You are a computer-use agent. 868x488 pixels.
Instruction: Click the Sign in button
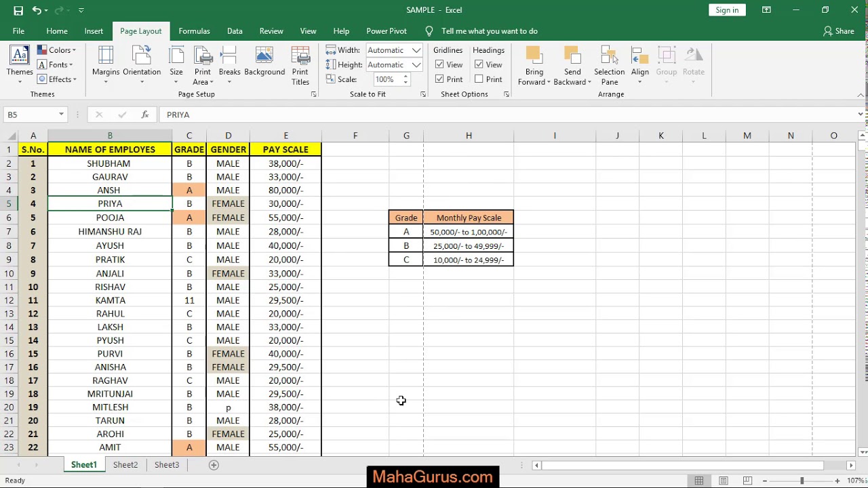(727, 10)
